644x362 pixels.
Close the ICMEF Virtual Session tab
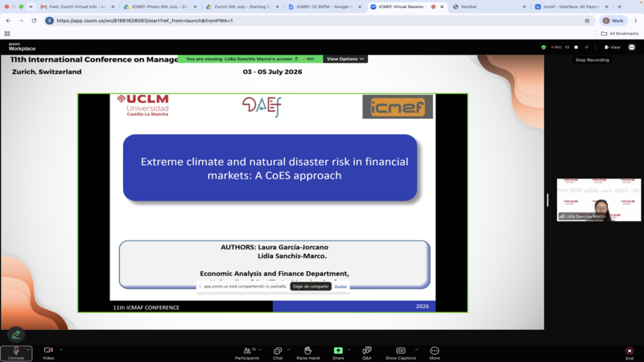point(442,7)
